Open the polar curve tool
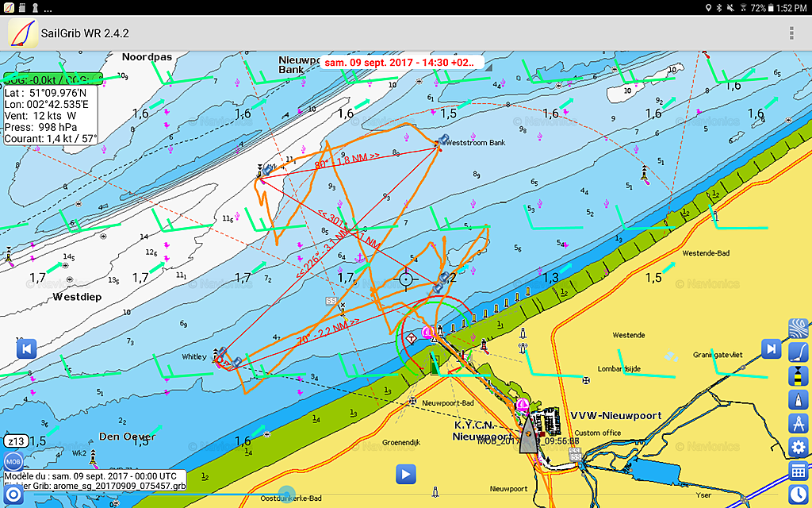The height and width of the screenshot is (508, 812). tap(798, 352)
